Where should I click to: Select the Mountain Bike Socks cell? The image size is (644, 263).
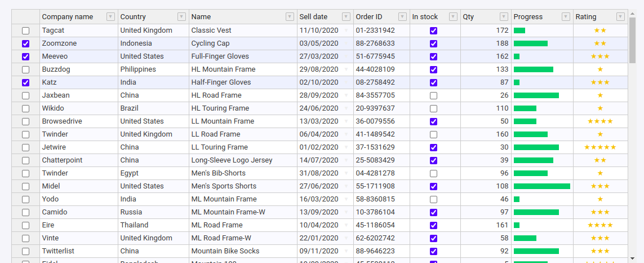point(243,251)
